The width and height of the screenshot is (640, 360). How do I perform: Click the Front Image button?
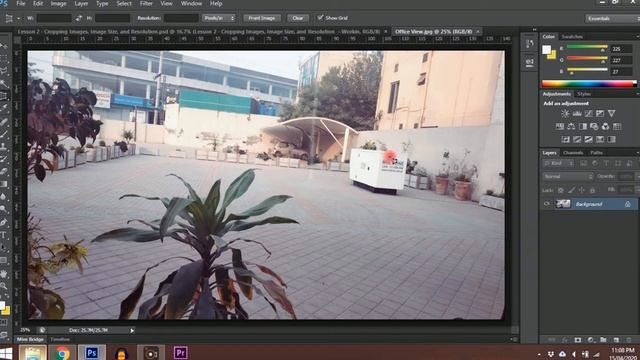coord(262,18)
